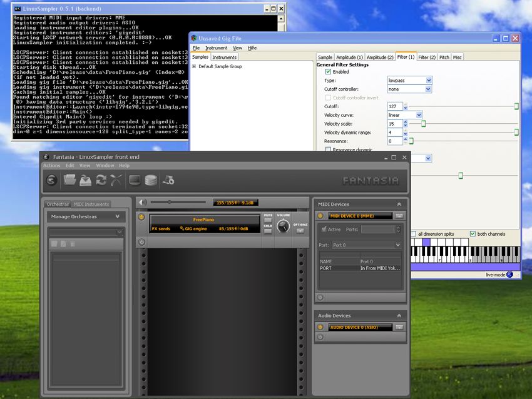Open the Instrument menu in the gig editor

click(x=217, y=48)
